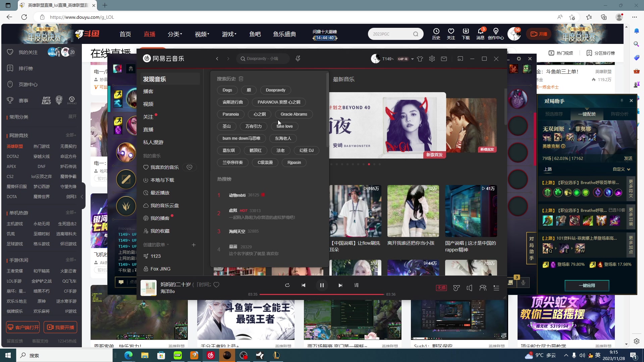Image resolution: width=644 pixels, height=362 pixels.
Task: Expand account dropdown next to T149 username
Action: [x=412, y=59]
